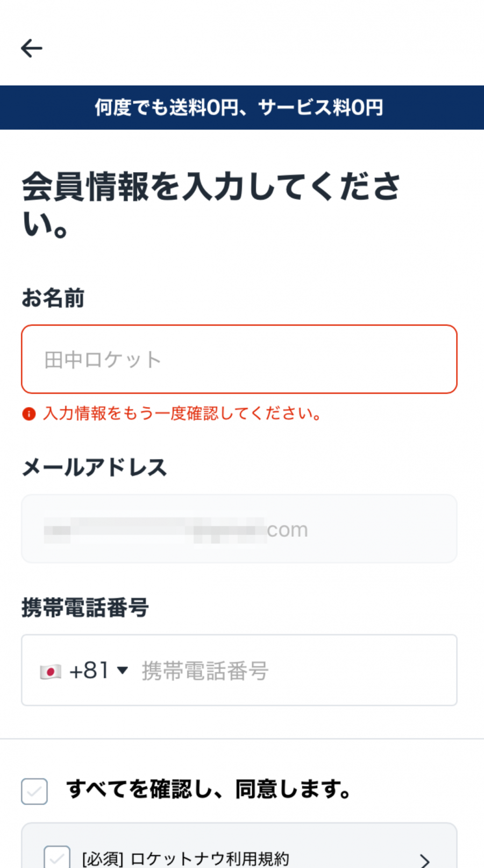Click the すべてを確認し、同意します label
Viewport: 484px width, 868px height.
tap(209, 789)
